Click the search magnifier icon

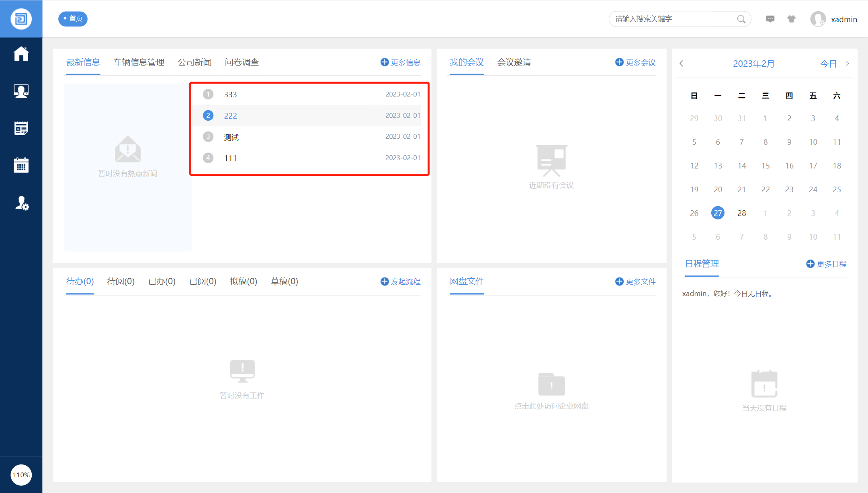pos(741,19)
